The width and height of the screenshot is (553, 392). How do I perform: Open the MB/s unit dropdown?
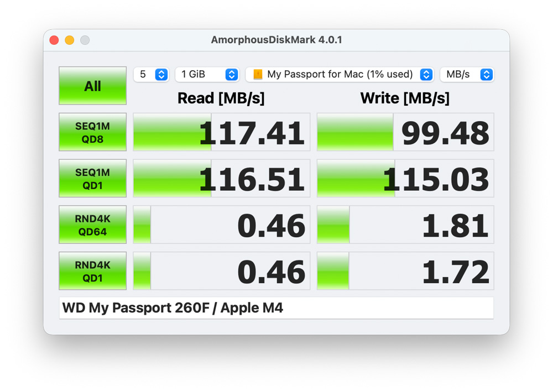(467, 75)
